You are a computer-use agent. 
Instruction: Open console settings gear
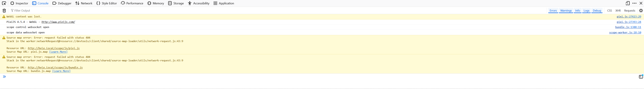click(x=641, y=11)
